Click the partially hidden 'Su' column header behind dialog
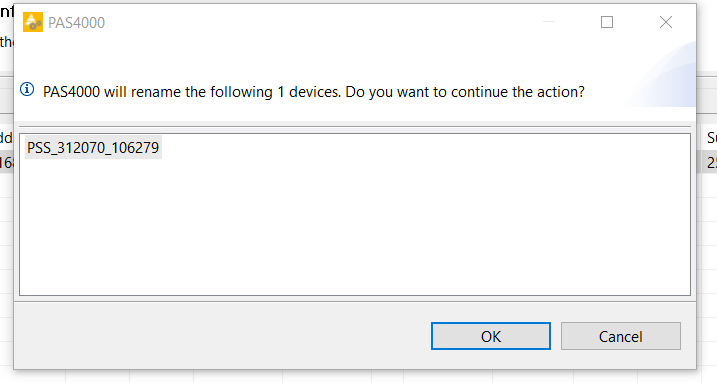717x383 pixels. 712,138
